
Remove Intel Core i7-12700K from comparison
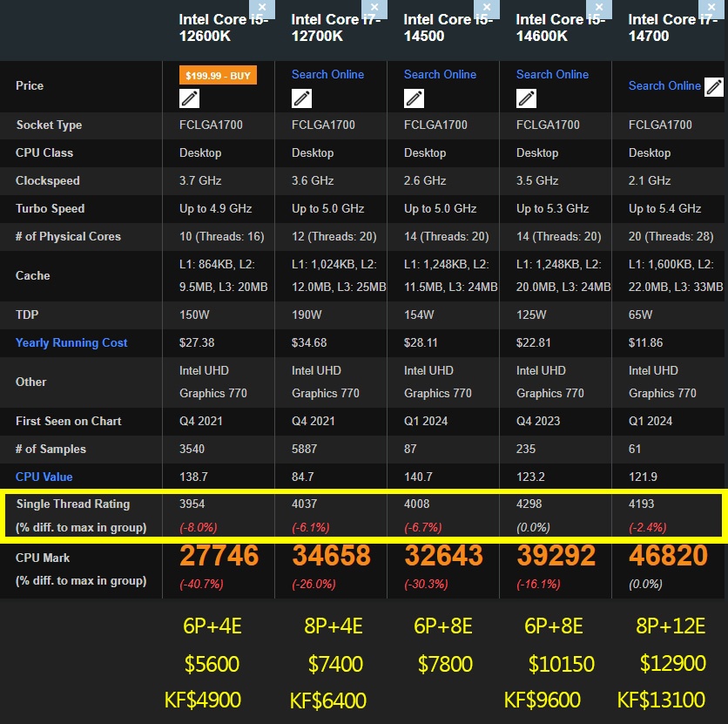click(x=374, y=8)
